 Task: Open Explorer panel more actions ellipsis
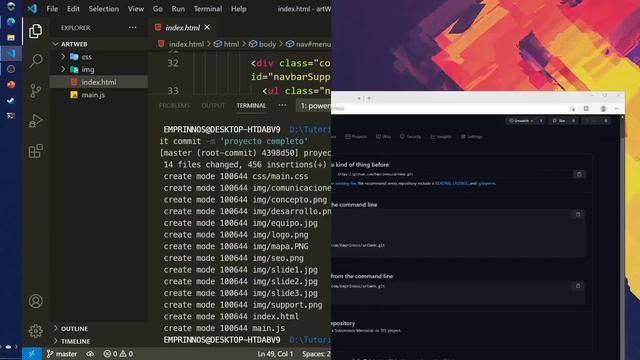(133, 27)
